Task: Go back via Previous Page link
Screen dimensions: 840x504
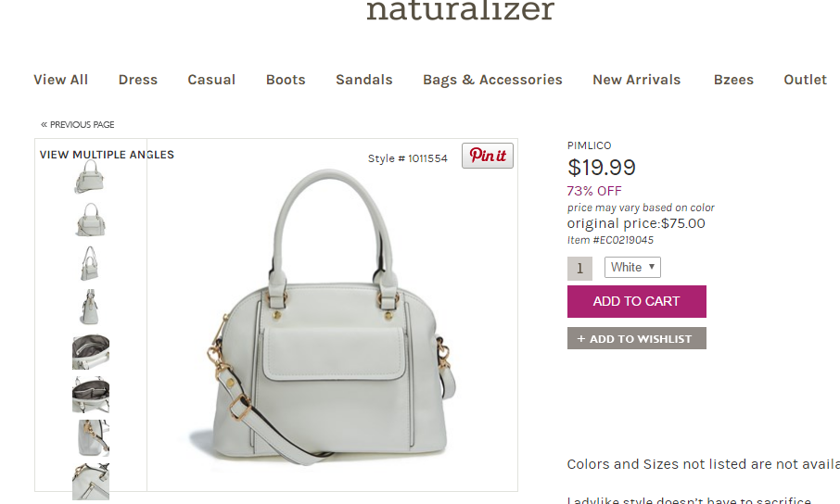Action: [x=78, y=125]
